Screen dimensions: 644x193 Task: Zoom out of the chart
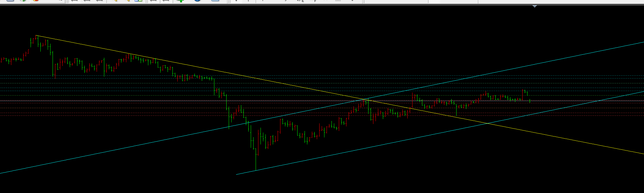pos(127,1)
